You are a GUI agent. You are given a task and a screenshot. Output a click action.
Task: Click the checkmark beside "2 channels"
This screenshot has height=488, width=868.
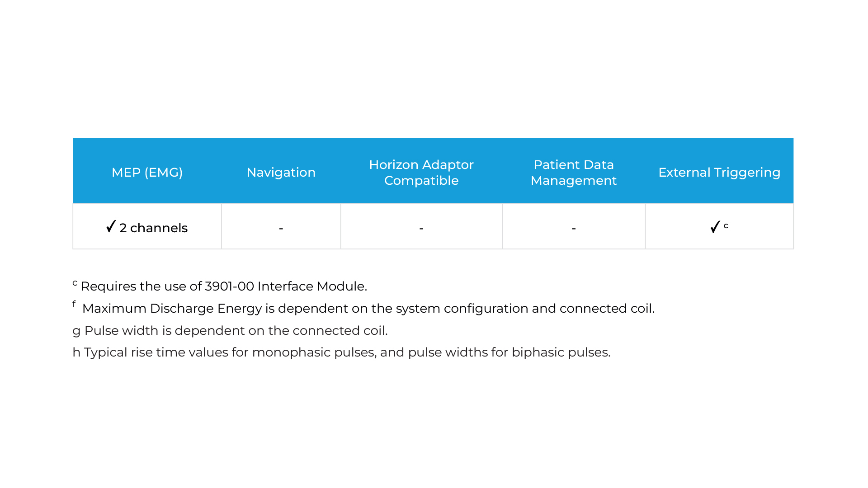[111, 226]
